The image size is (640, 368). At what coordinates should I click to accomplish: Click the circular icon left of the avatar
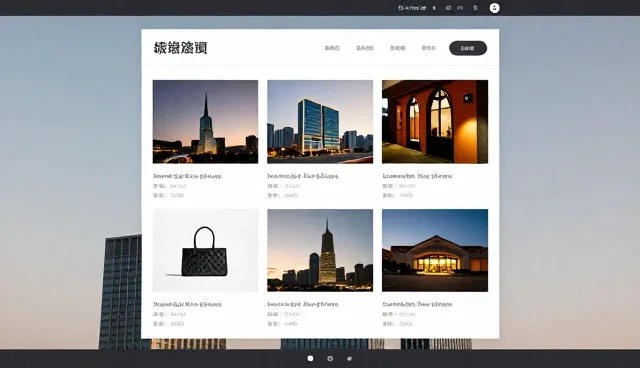[x=476, y=8]
